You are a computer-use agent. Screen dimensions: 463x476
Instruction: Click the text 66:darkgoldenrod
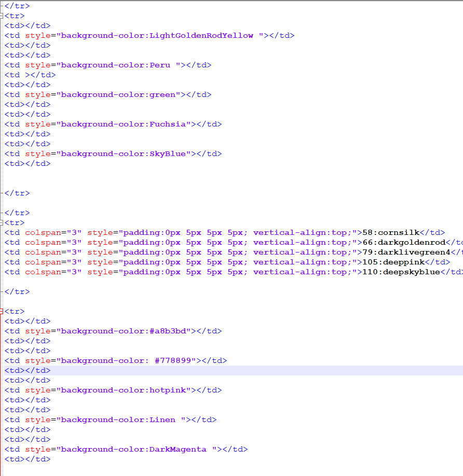click(404, 243)
